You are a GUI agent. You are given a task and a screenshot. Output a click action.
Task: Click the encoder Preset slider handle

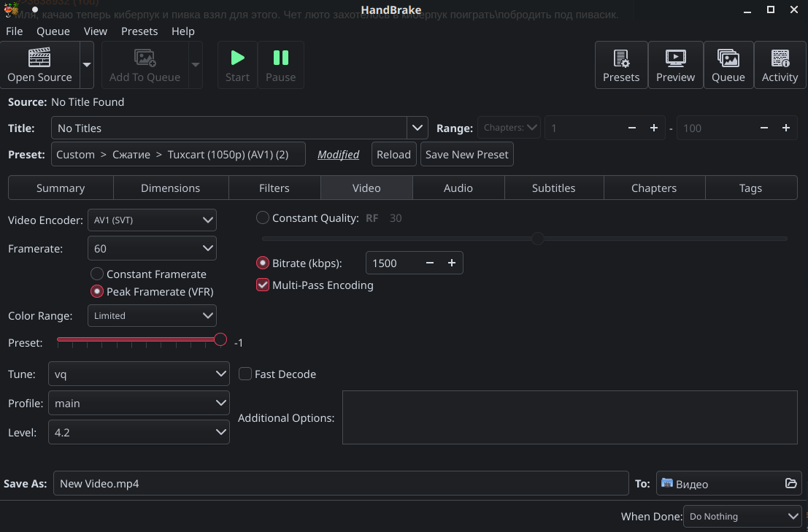pos(220,339)
